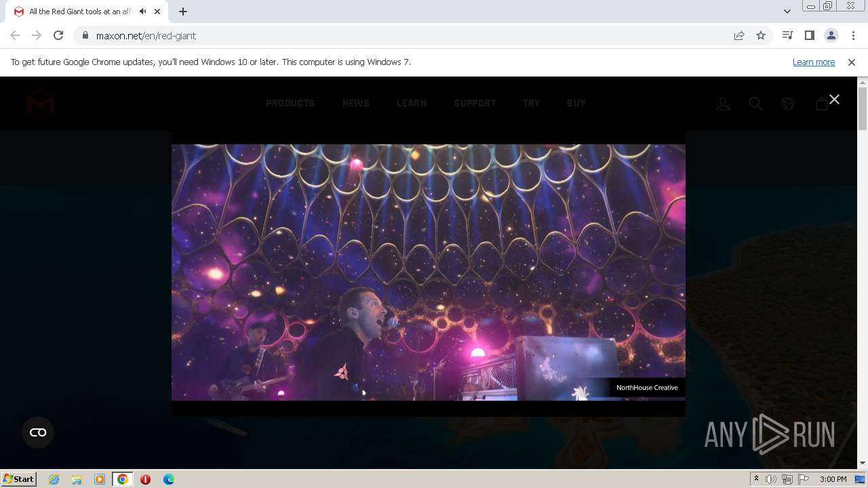This screenshot has height=488, width=868.
Task: Open the language globe icon
Action: (x=787, y=104)
